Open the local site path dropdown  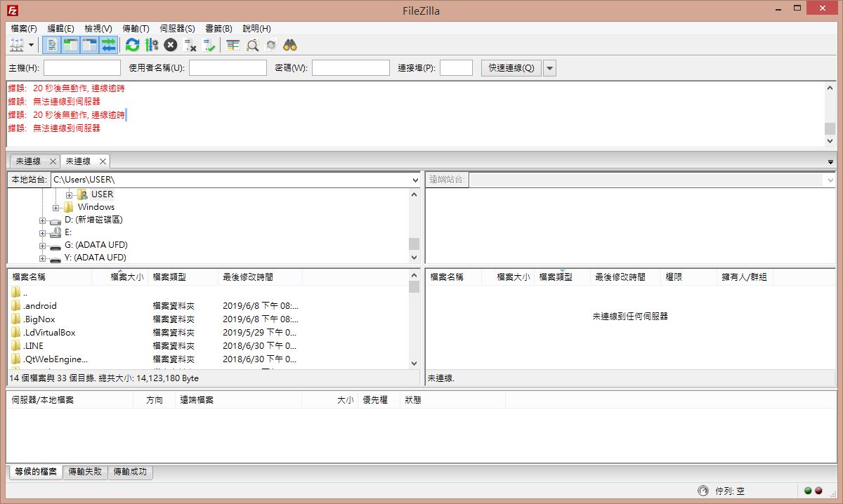(414, 180)
